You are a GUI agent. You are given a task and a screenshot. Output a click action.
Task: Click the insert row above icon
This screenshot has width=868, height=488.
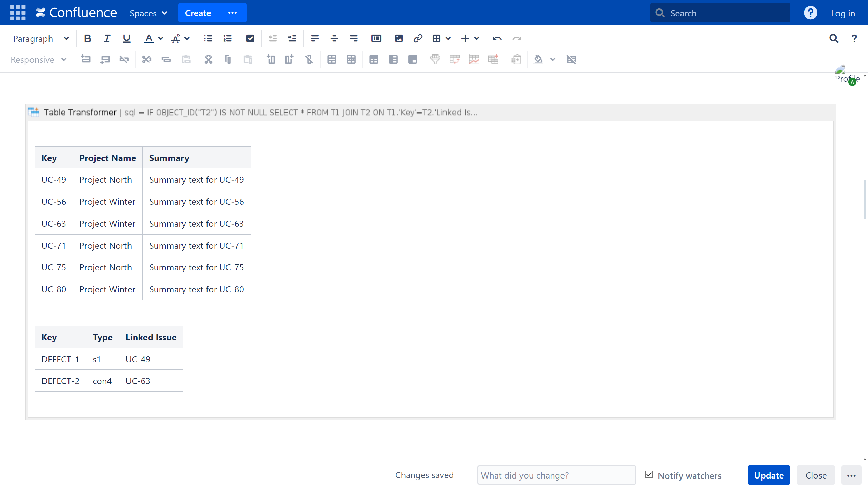[85, 60]
